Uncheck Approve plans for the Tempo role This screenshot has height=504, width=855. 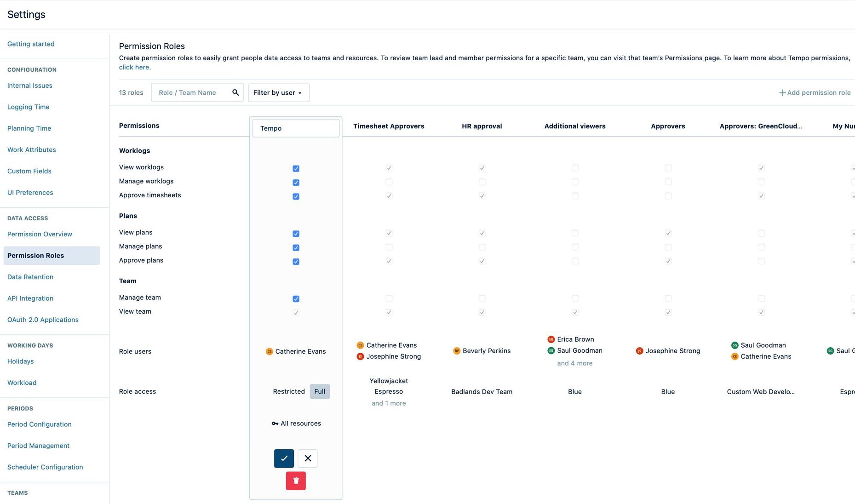[296, 261]
